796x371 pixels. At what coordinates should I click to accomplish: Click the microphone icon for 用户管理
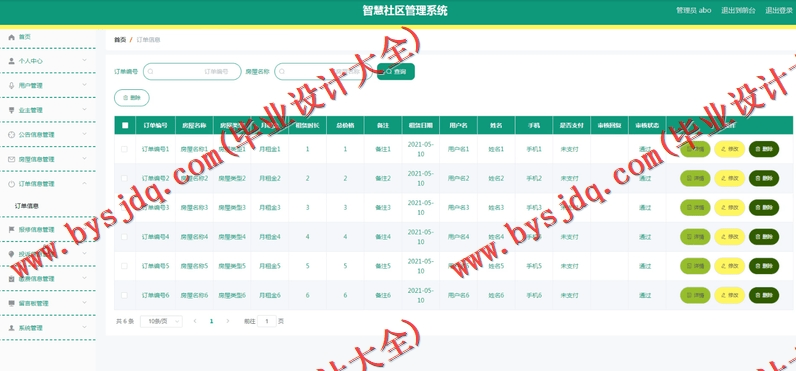pos(12,85)
